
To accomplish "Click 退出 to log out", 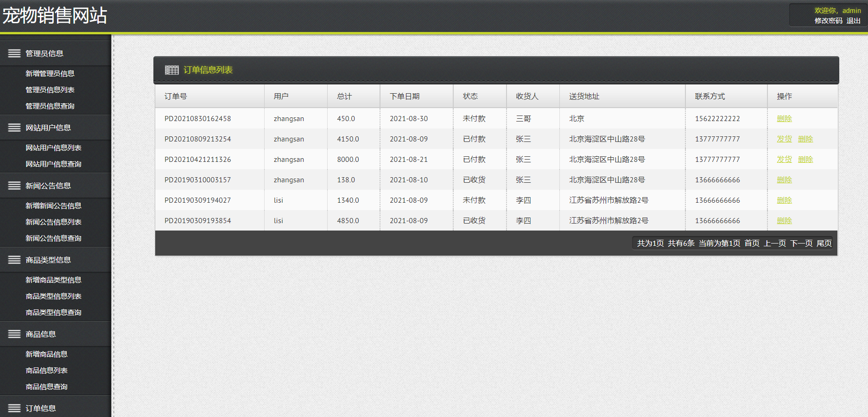I will (x=854, y=21).
